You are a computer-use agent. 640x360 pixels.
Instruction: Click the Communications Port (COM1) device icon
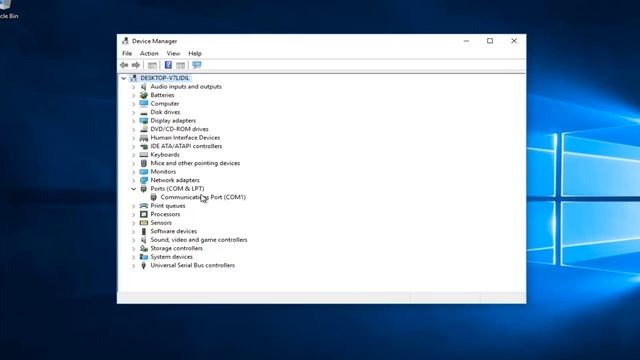pyautogui.click(x=153, y=197)
